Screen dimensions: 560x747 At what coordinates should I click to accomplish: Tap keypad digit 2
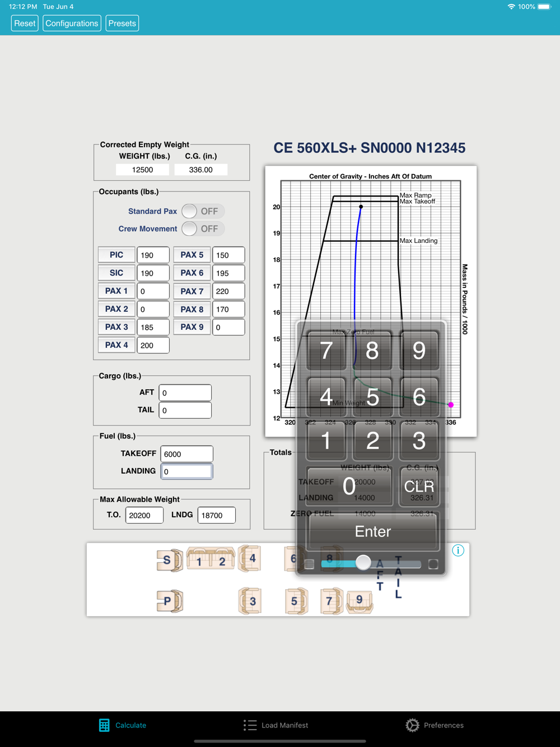pyautogui.click(x=372, y=441)
